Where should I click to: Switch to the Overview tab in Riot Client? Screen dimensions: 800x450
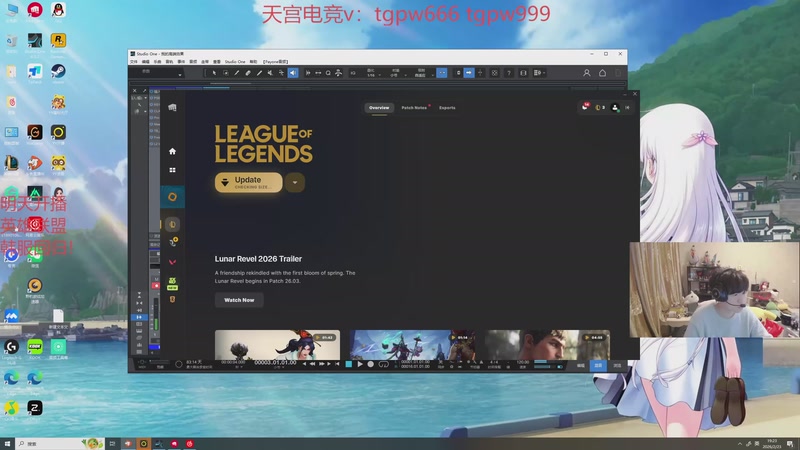379,108
